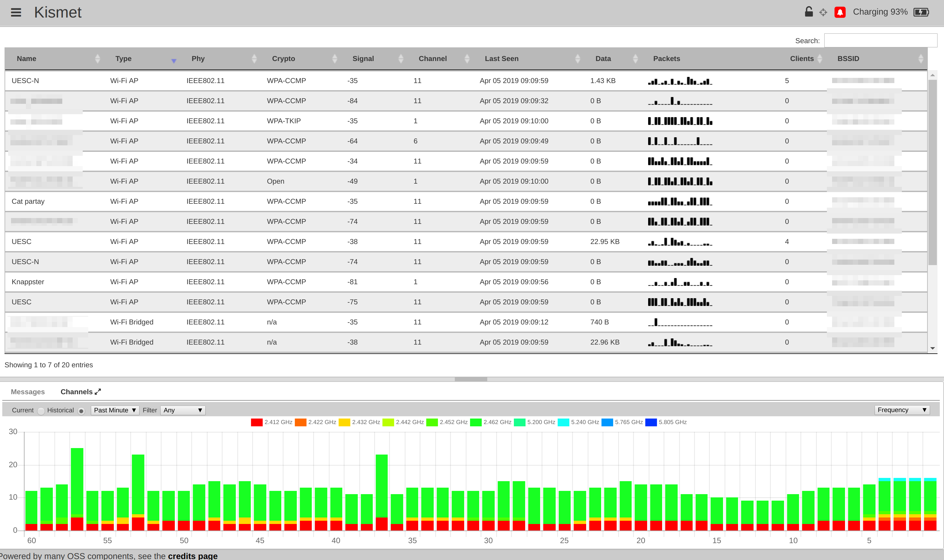Open the Past Minute time range dropdown

115,410
